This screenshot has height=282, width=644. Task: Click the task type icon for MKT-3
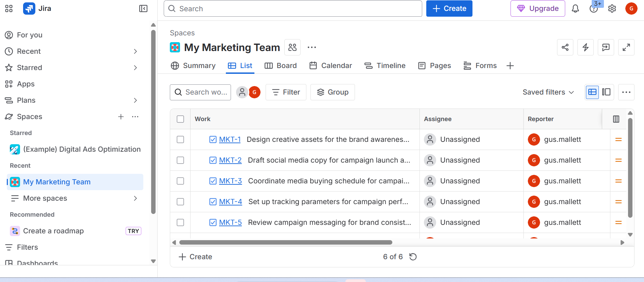point(213,181)
